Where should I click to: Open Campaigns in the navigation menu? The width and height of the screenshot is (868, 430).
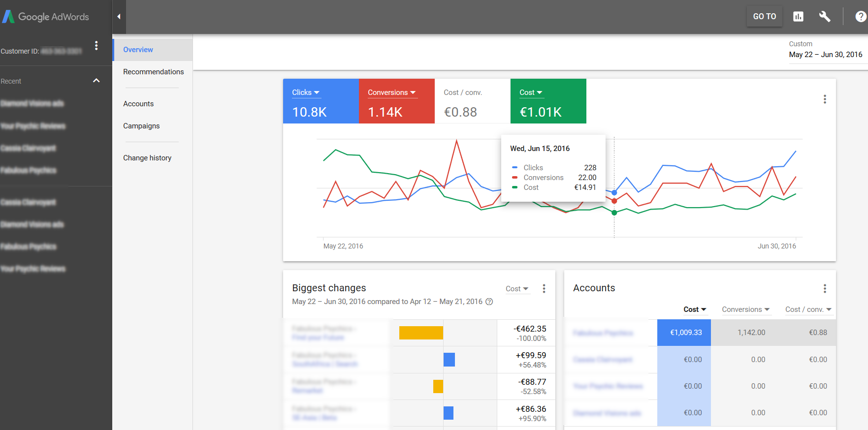pyautogui.click(x=141, y=126)
